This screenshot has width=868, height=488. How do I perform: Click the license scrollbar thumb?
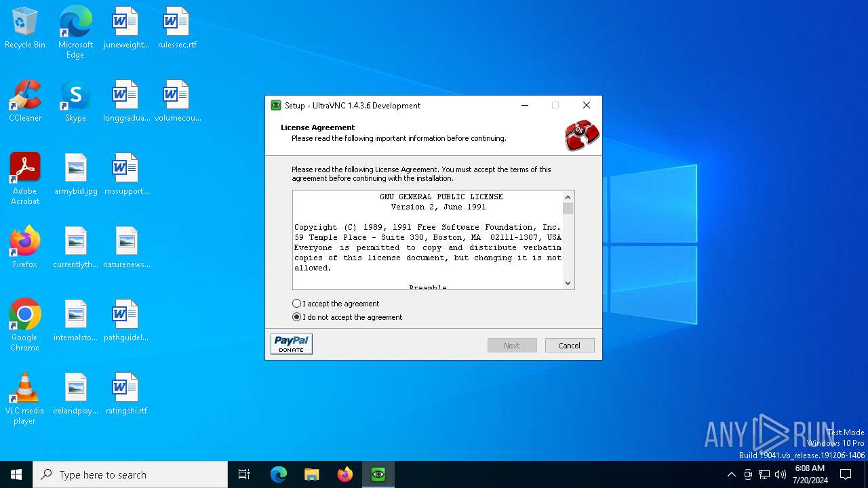coord(568,209)
